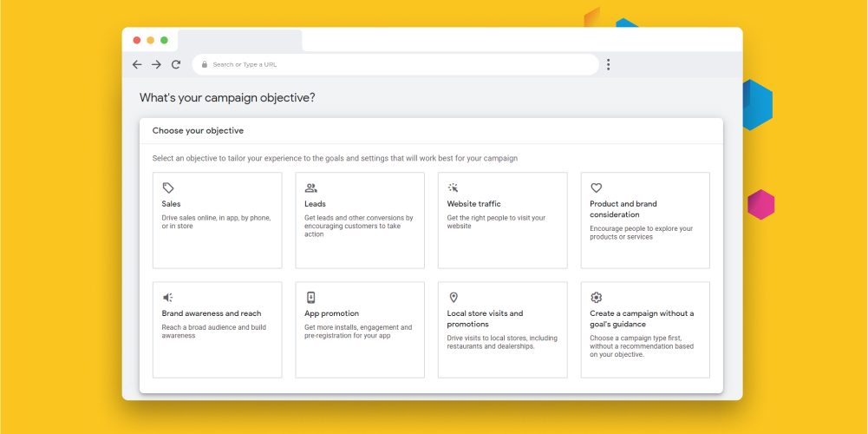The image size is (868, 434).
Task: Choose the App promotion objective card
Action: [360, 330]
